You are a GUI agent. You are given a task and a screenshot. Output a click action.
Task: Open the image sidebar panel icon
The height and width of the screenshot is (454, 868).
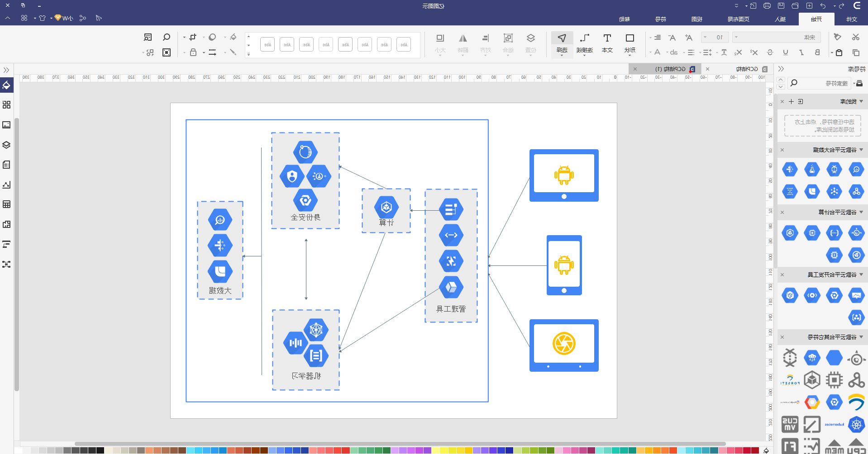(x=6, y=125)
